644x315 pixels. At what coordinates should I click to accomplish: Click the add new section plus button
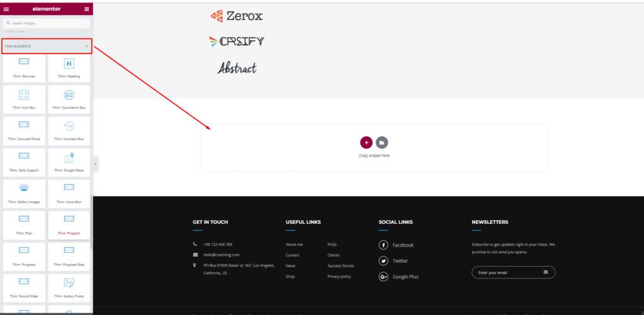[367, 142]
